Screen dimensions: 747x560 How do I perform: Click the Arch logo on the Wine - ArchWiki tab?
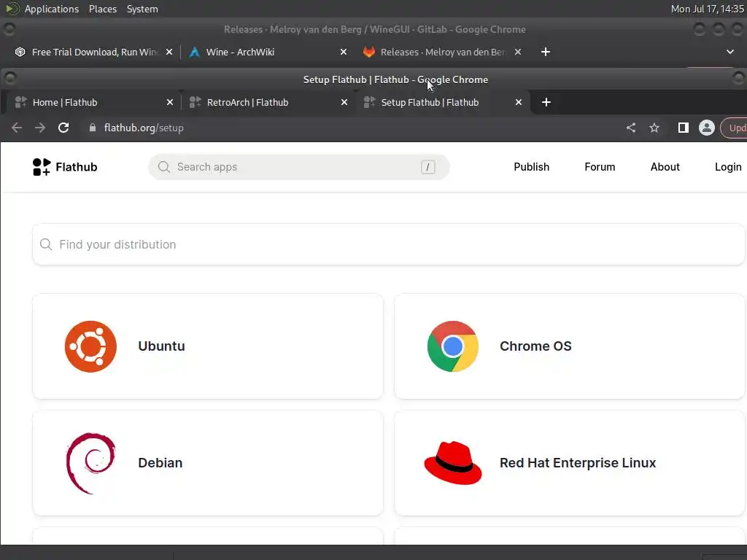[x=194, y=52]
